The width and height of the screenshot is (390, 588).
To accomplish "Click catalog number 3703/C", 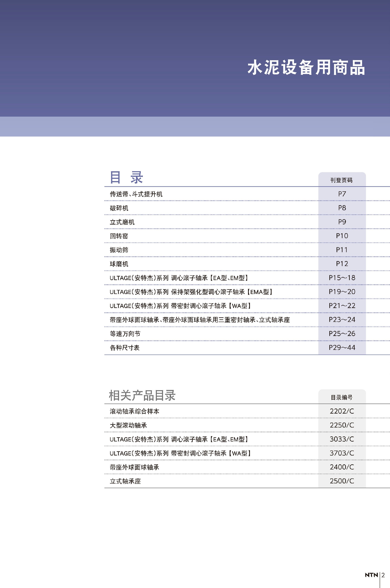I will pos(342,453).
